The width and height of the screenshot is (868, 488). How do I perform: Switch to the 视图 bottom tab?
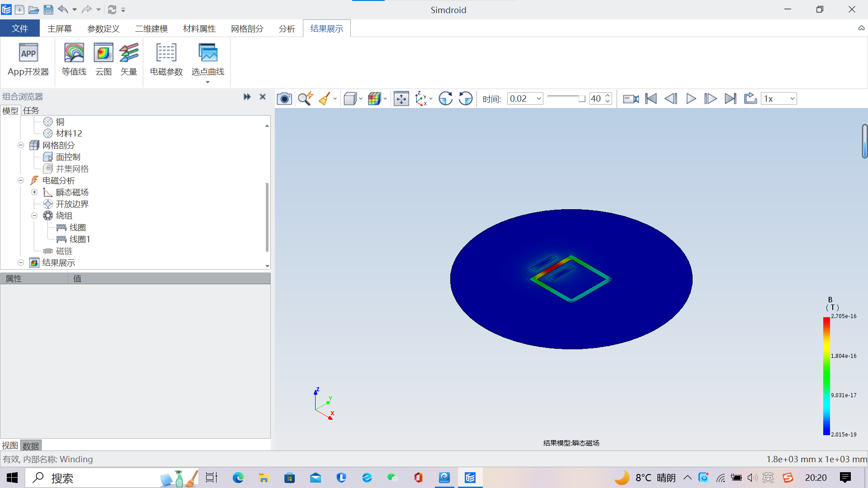10,446
